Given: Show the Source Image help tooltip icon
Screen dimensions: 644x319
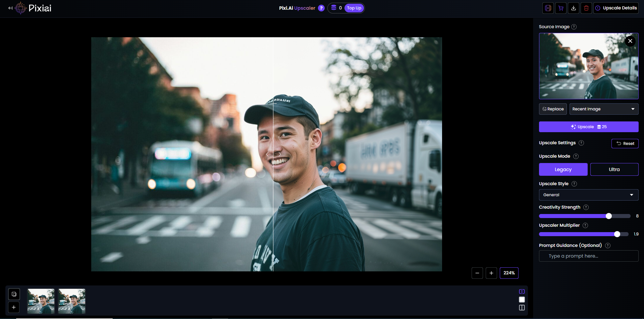Looking at the screenshot, I should point(574,27).
